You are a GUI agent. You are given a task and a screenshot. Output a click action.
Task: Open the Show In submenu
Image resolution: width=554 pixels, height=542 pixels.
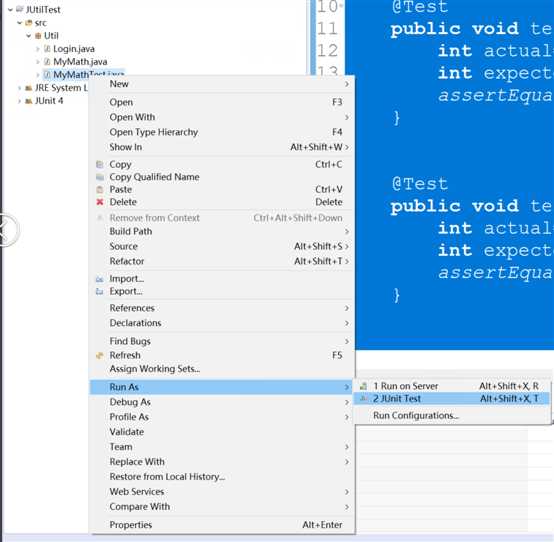coord(222,147)
